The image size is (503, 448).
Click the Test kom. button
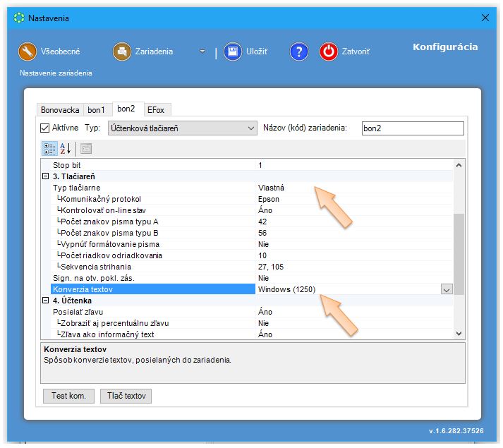[68, 396]
